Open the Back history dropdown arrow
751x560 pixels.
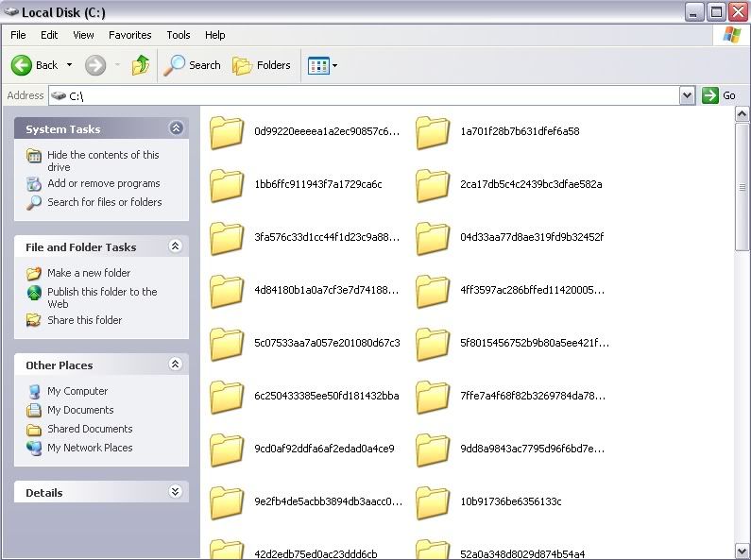pyautogui.click(x=70, y=64)
